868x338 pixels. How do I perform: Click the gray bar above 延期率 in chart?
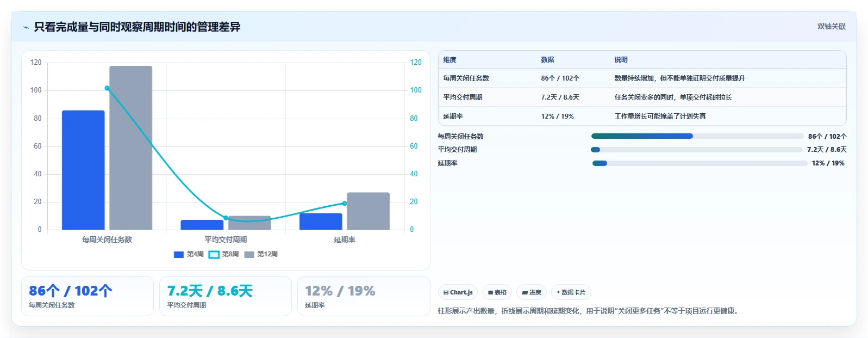coord(368,211)
